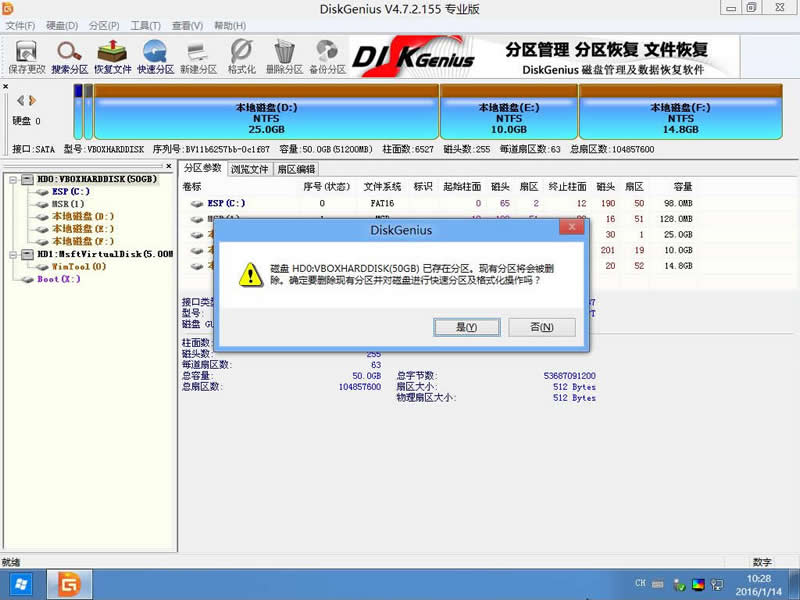Open the 硬盘(D) menu

(62, 25)
